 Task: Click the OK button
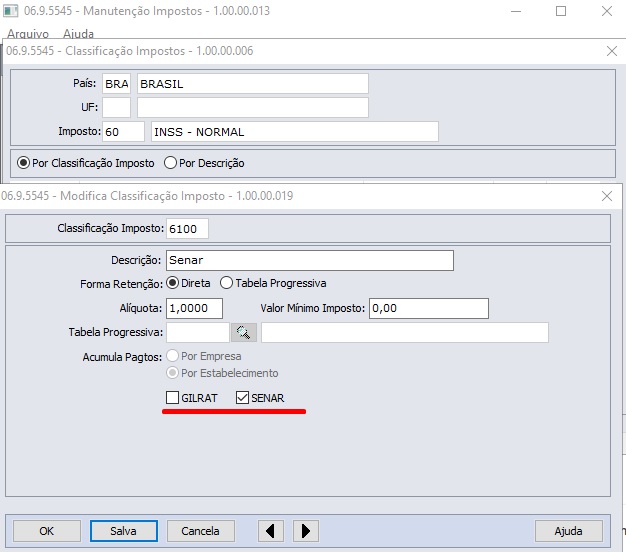[x=47, y=531]
